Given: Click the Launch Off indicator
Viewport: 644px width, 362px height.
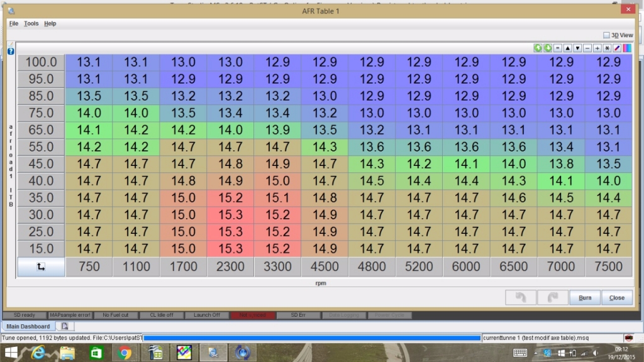Looking at the screenshot, I should coord(207,315).
